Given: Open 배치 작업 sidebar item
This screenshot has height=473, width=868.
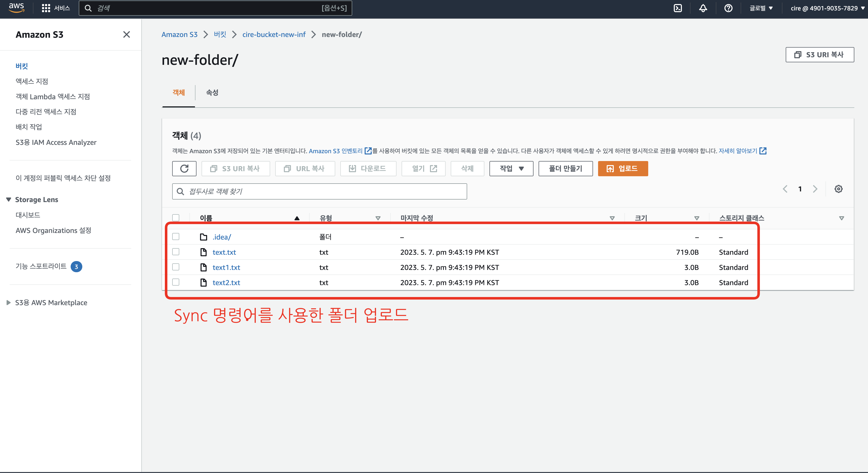Looking at the screenshot, I should tap(29, 127).
